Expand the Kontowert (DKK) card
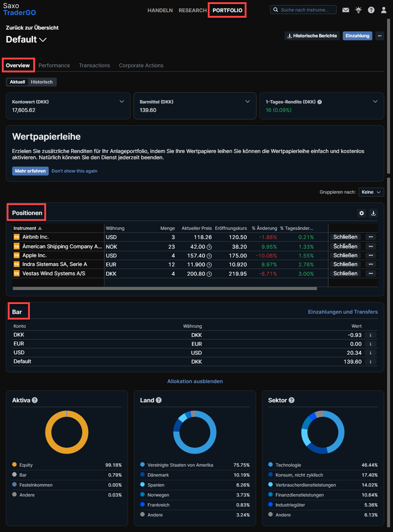The width and height of the screenshot is (393, 532). pos(122,102)
